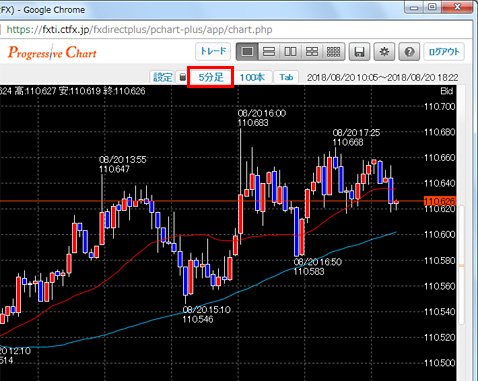Click the トレード button
Screen dimensions: 478x381
(x=213, y=51)
